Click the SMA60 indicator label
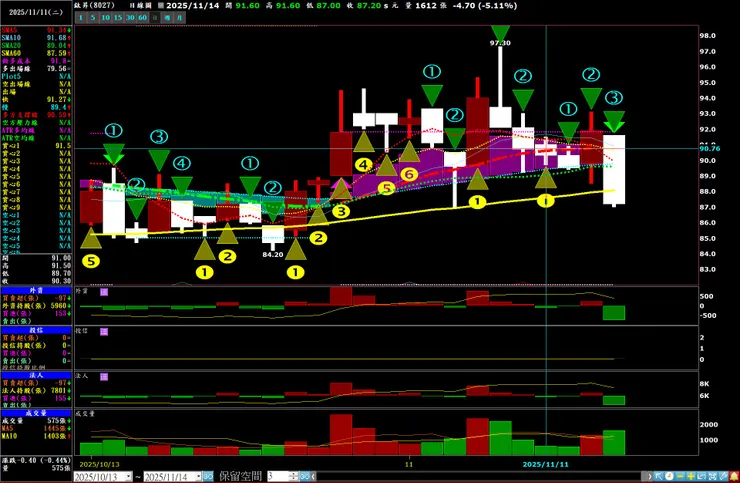The height and width of the screenshot is (483, 740). coord(11,53)
